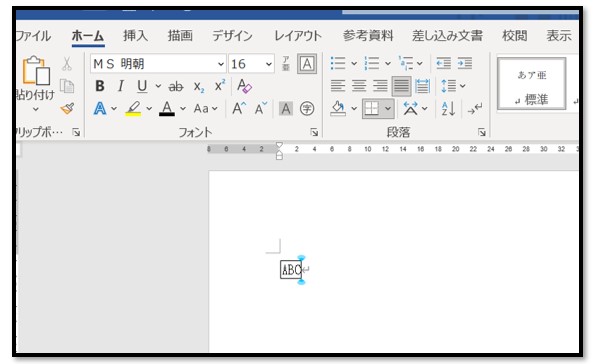Screen dimensions: 597x364
Task: Click the cut scissors icon
Action: [67, 64]
